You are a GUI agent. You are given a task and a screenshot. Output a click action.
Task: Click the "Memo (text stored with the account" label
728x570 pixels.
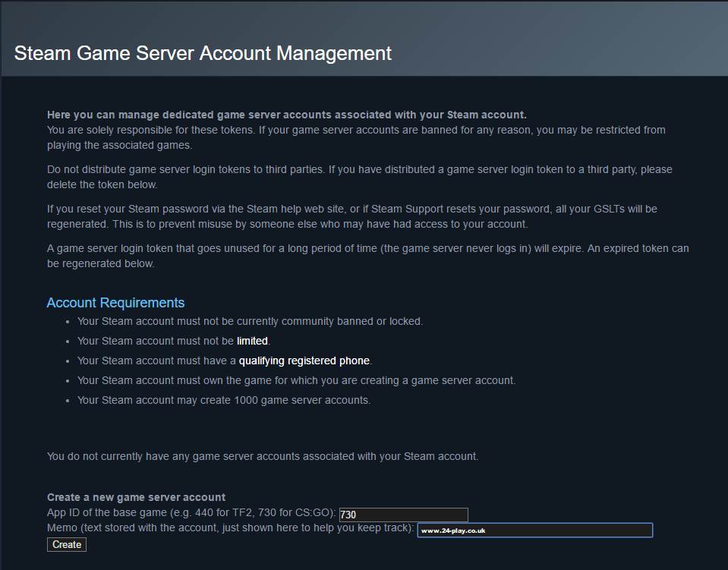coord(230,527)
